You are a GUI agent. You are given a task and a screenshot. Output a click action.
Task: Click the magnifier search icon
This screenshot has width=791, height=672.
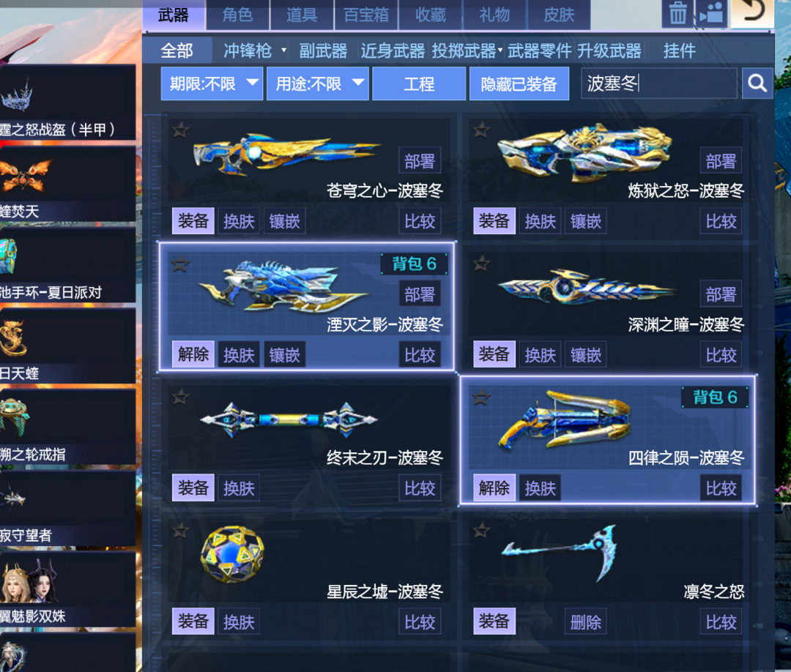click(x=757, y=83)
